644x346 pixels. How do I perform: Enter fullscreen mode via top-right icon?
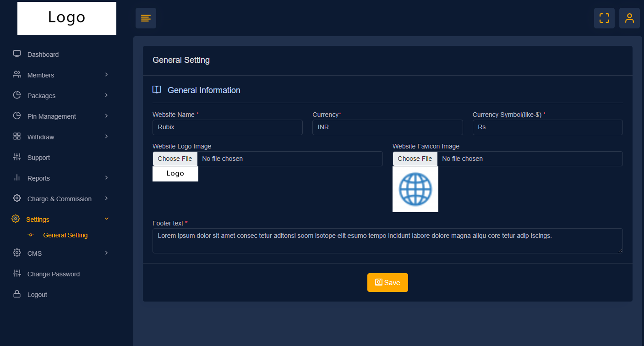(604, 18)
